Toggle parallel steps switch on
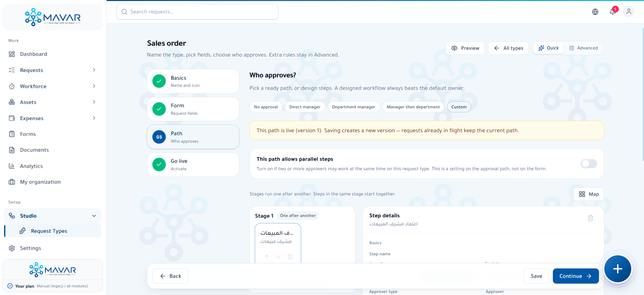Screen dimensions: 644x295 [x=589, y=163]
